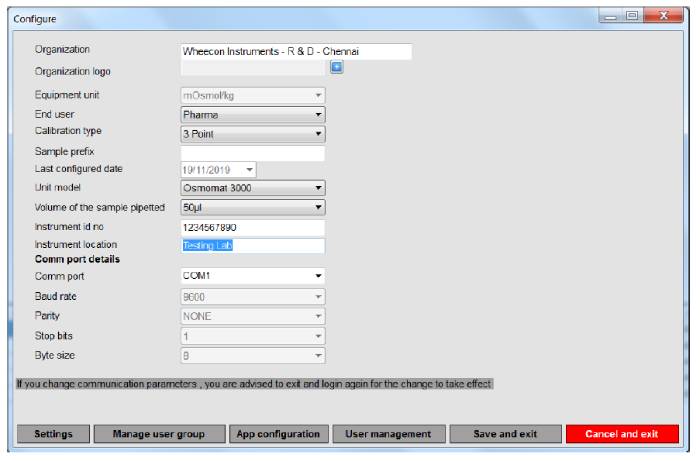Close the Configure window
The height and width of the screenshot is (461, 700).
(x=663, y=16)
